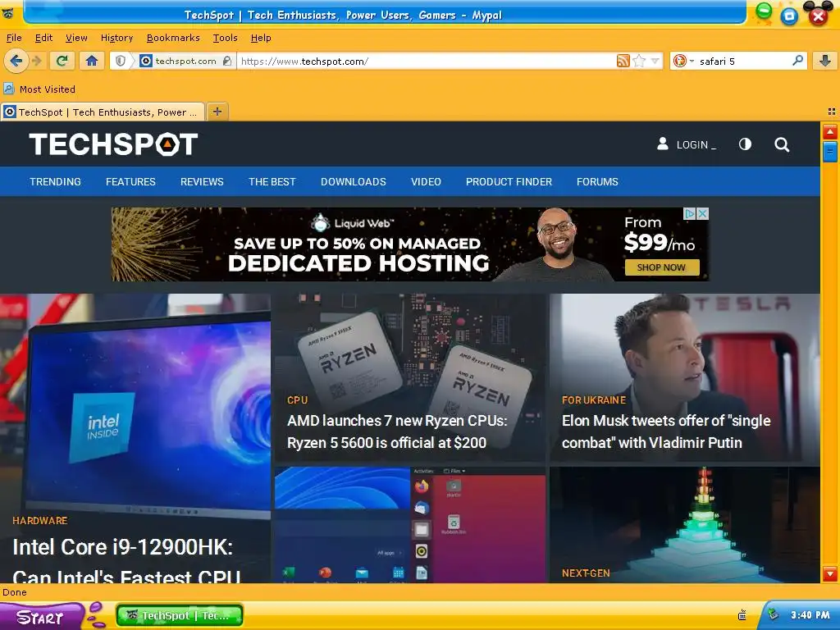Click the AdChoices triangle icon on ad
Viewport: 840px width, 630px height.
(690, 214)
